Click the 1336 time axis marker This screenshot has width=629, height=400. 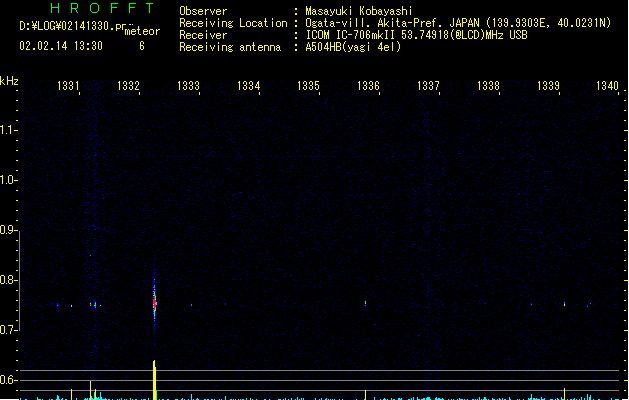click(368, 85)
